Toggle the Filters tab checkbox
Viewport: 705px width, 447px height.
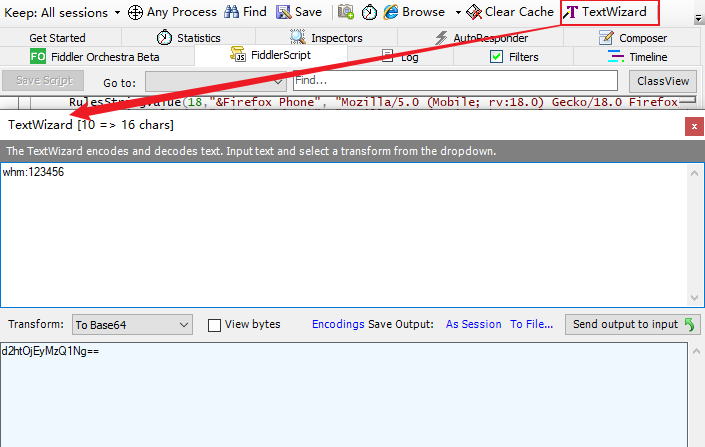pos(496,57)
